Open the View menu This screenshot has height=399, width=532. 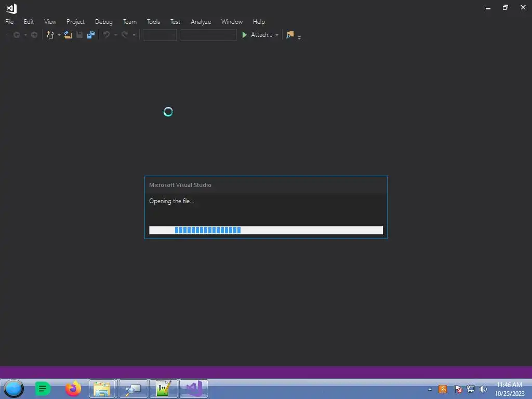point(50,22)
